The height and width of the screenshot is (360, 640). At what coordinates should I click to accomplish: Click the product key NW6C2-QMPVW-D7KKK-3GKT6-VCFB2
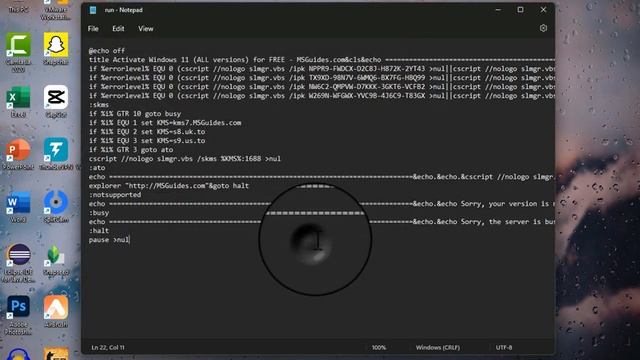tap(367, 87)
